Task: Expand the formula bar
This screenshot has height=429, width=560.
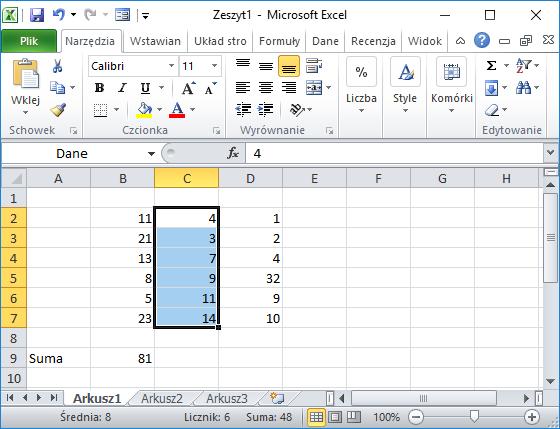Action: (x=550, y=153)
